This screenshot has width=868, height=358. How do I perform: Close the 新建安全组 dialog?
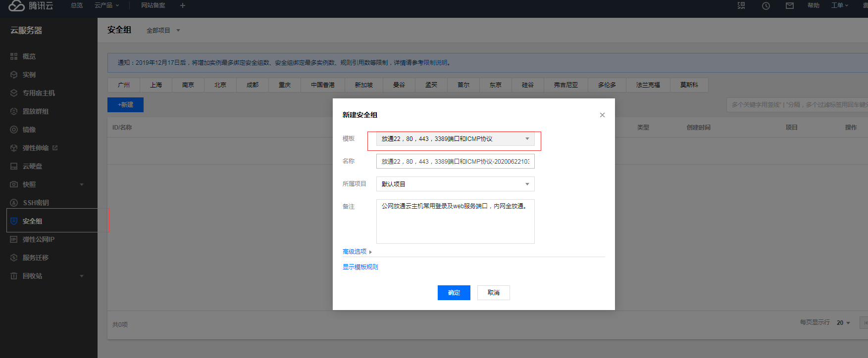click(602, 115)
